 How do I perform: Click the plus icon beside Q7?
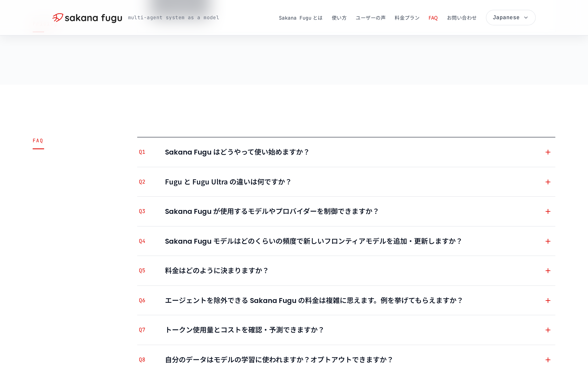[x=548, y=330]
